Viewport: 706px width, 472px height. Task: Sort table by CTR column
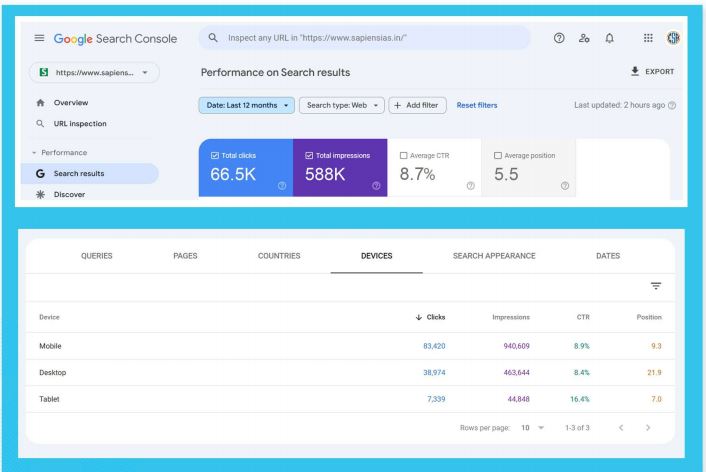(583, 317)
